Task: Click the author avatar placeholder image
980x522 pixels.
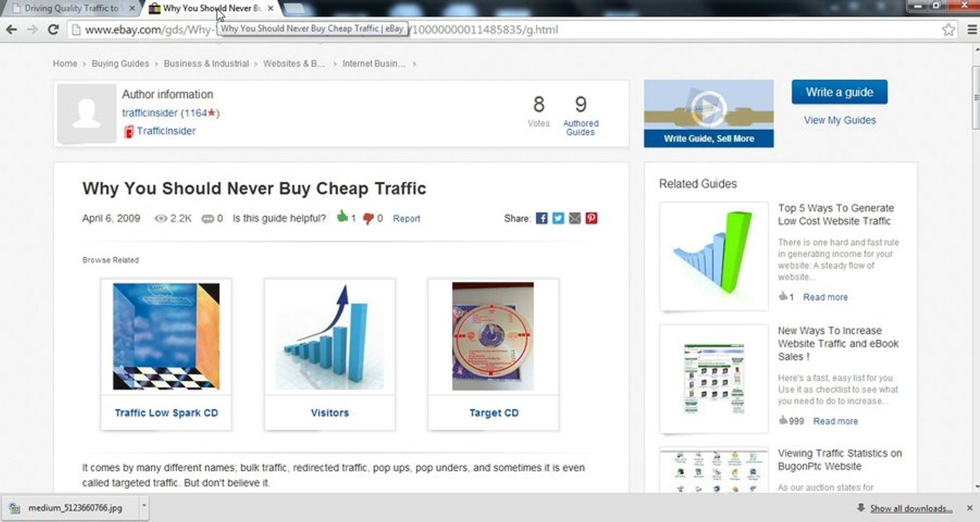Action: tap(86, 114)
